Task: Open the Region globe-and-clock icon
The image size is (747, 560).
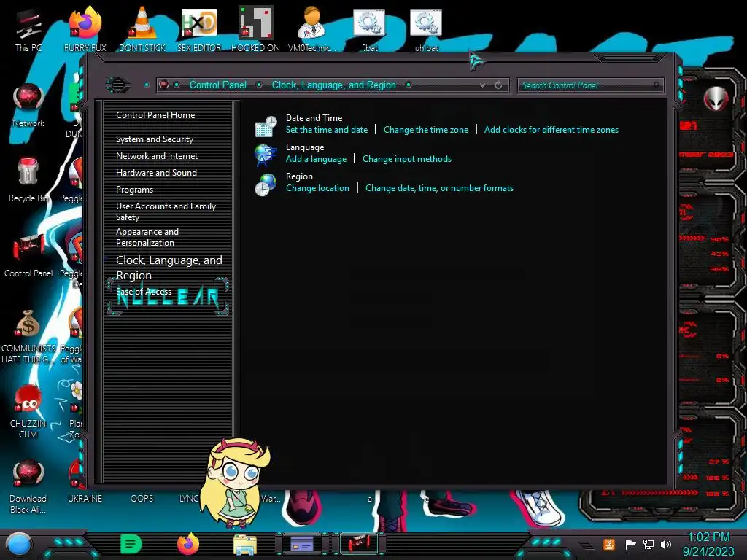Action: click(x=266, y=184)
